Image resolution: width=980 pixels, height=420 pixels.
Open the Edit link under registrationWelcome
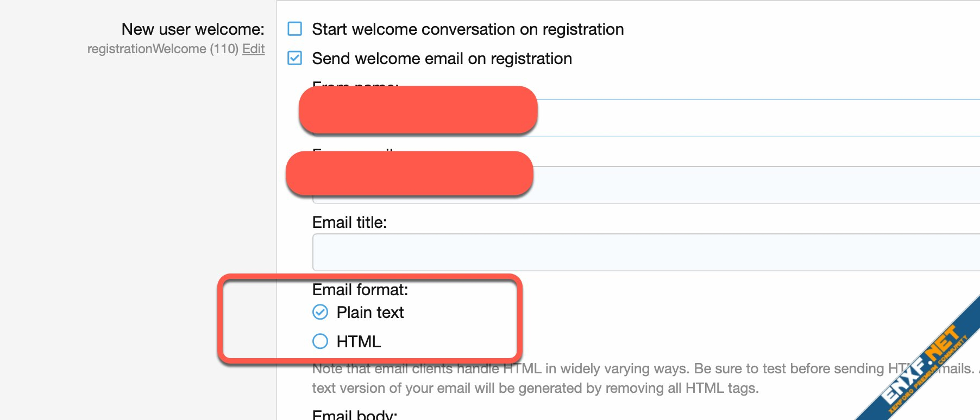(253, 49)
